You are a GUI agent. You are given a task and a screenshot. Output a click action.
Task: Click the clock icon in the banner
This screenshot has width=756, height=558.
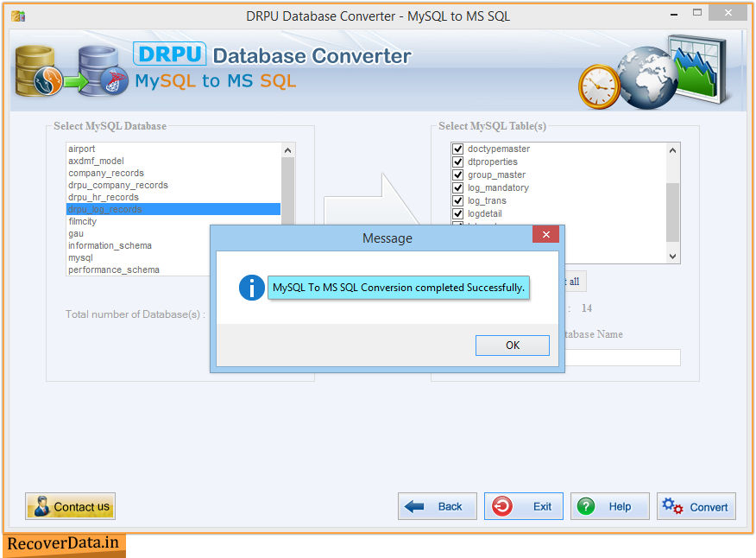coord(599,86)
